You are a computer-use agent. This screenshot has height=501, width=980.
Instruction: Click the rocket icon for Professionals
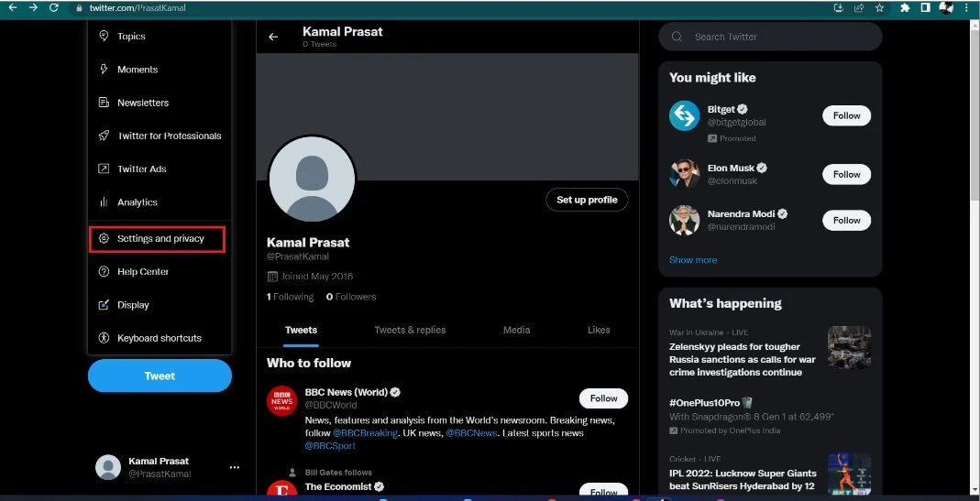coord(104,136)
